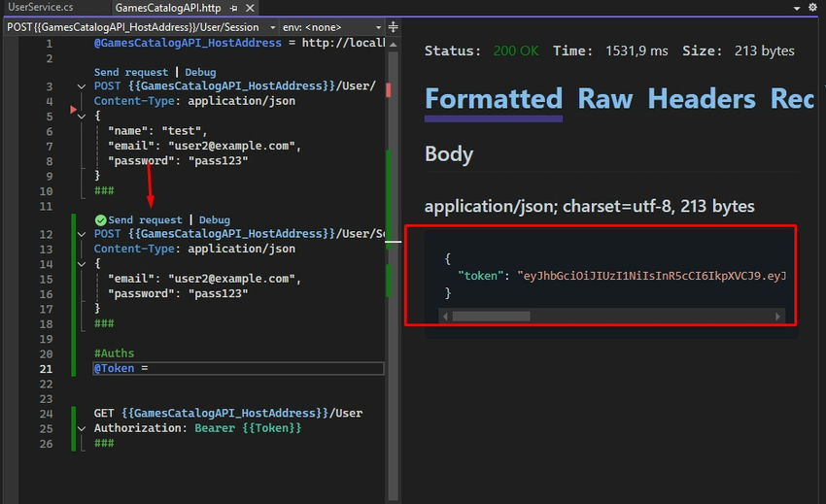
Task: Click the right arrow of the response scrollbar
Action: (777, 317)
